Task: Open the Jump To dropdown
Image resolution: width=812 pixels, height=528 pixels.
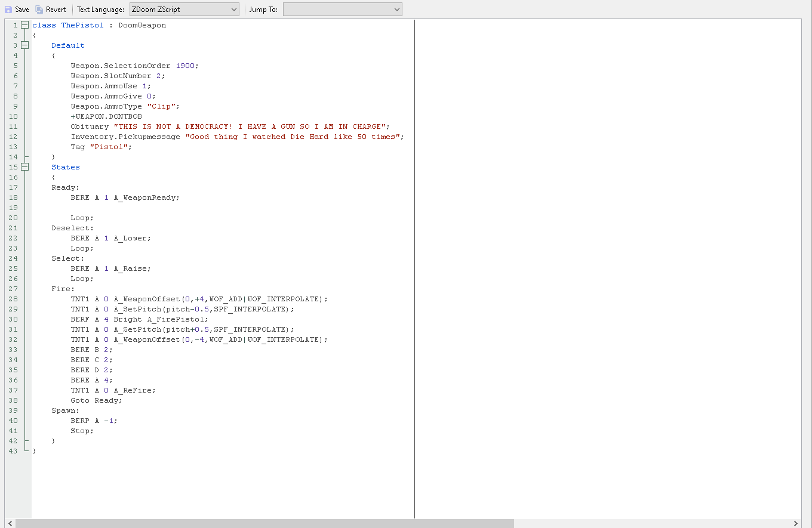Action: pos(342,10)
